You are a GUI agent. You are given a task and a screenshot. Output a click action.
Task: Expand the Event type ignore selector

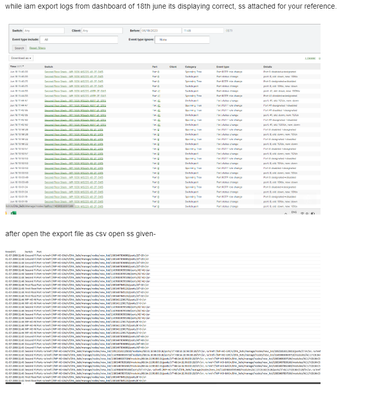pyautogui.click(x=182, y=40)
